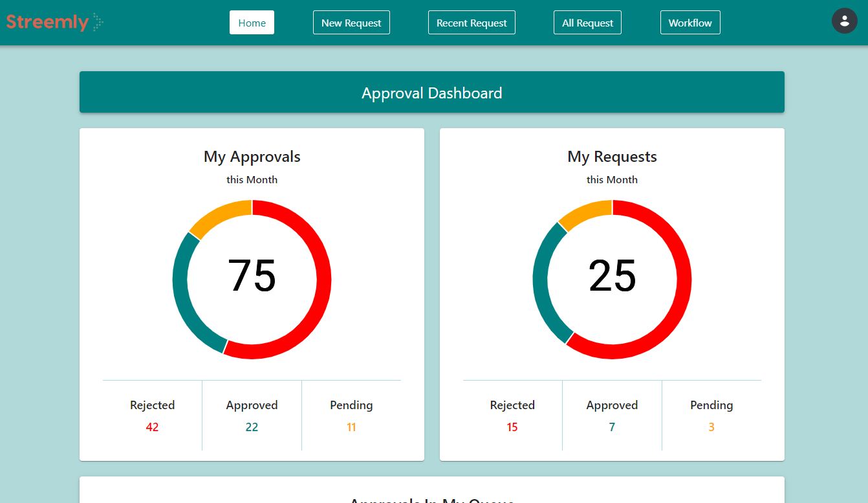Open the All Request page
The height and width of the screenshot is (503, 868).
coord(587,23)
